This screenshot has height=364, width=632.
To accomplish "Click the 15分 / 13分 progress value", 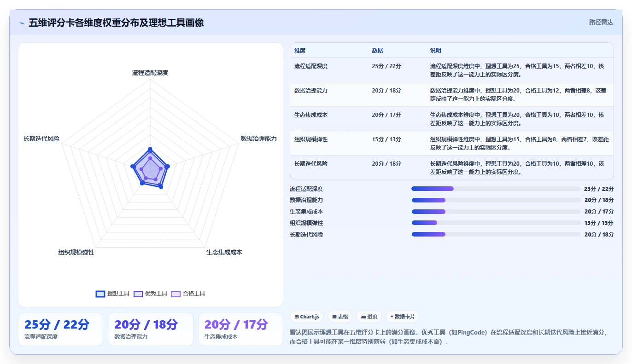I will (x=599, y=223).
